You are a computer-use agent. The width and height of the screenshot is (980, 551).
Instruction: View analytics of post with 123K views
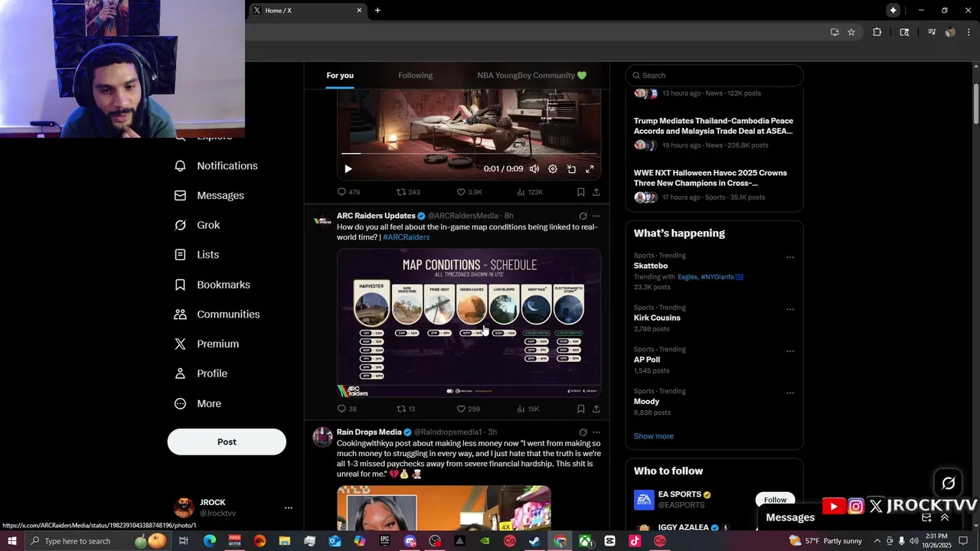[x=530, y=192]
